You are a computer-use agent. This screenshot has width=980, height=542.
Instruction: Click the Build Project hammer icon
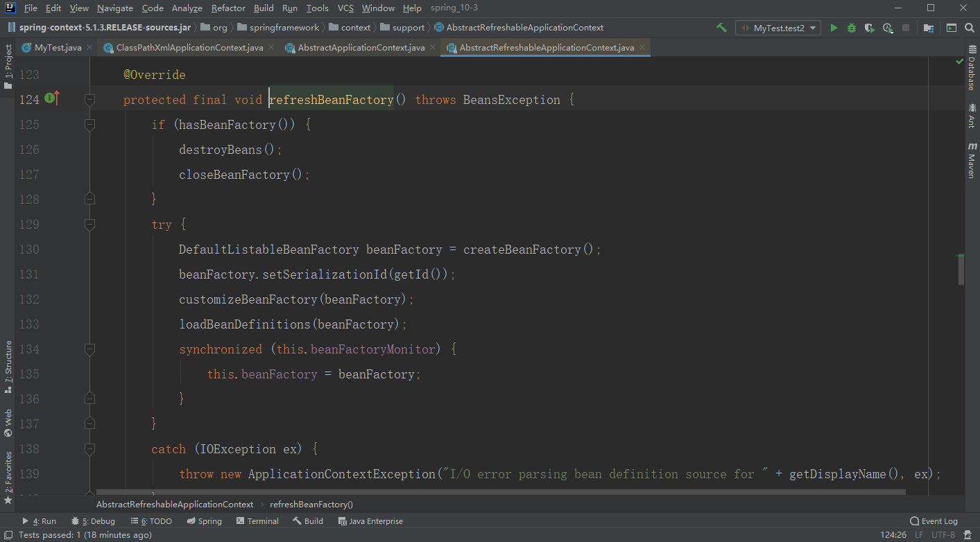coord(721,28)
